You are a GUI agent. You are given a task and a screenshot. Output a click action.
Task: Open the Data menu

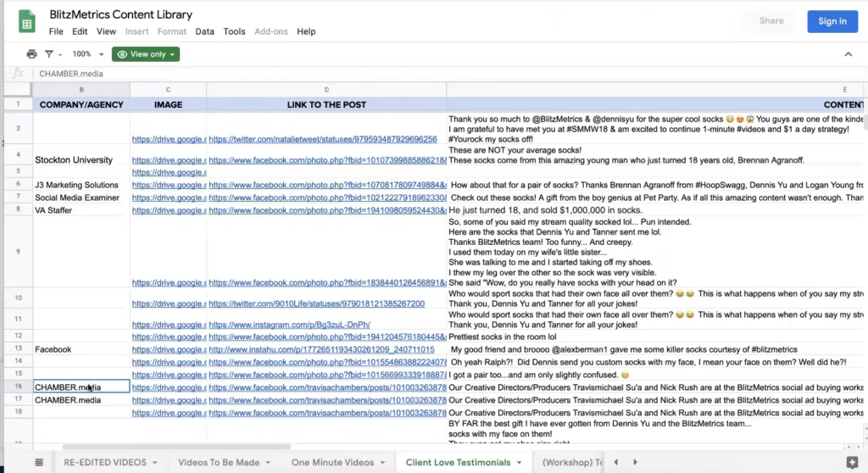click(204, 31)
